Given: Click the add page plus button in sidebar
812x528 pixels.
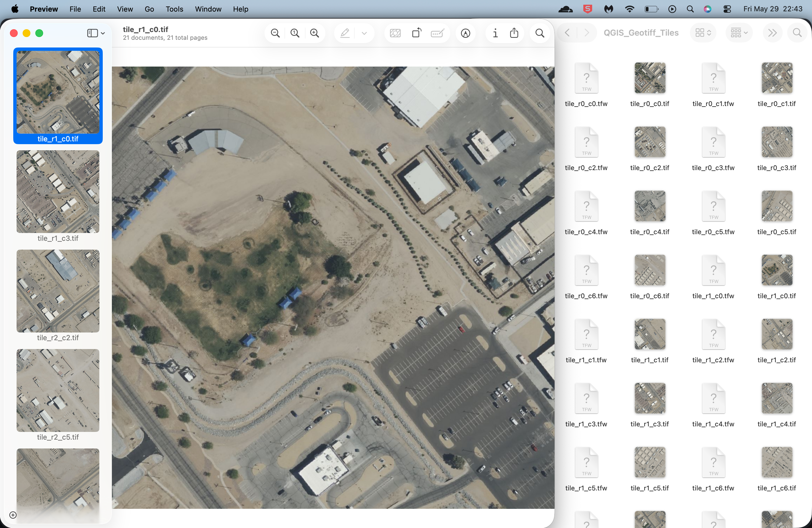Looking at the screenshot, I should pyautogui.click(x=13, y=515).
